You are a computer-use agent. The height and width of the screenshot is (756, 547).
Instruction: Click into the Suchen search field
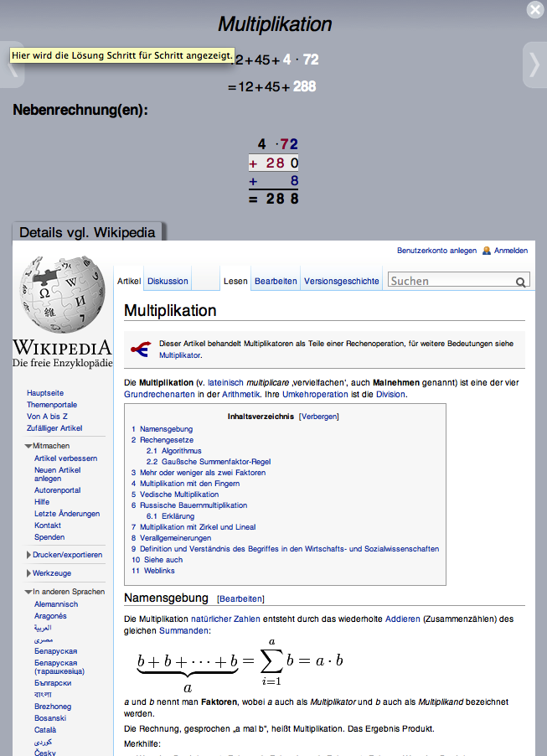pyautogui.click(x=452, y=281)
